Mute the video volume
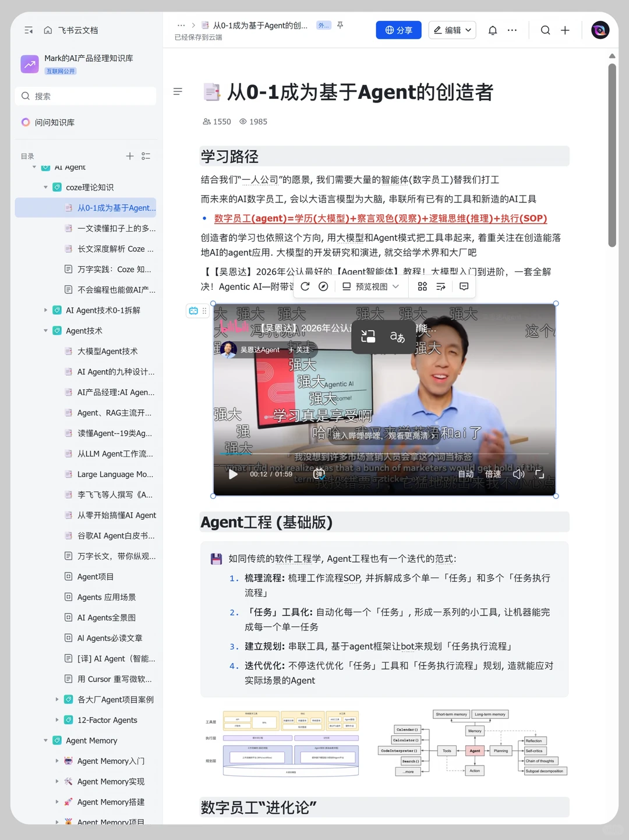 pos(518,474)
